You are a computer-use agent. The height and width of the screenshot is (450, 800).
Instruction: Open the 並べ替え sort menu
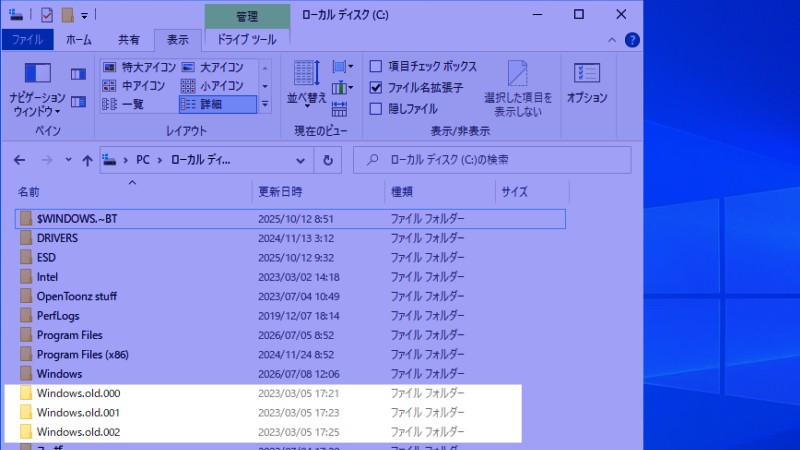point(306,85)
